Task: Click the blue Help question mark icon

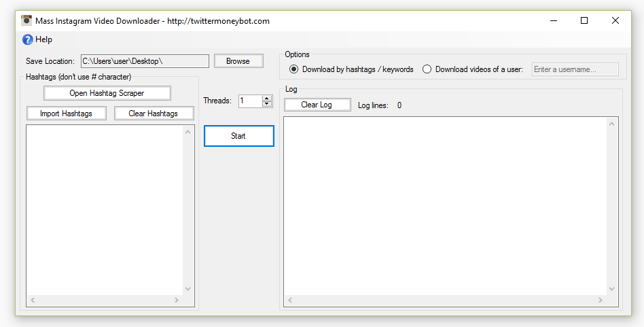Action: (x=27, y=39)
